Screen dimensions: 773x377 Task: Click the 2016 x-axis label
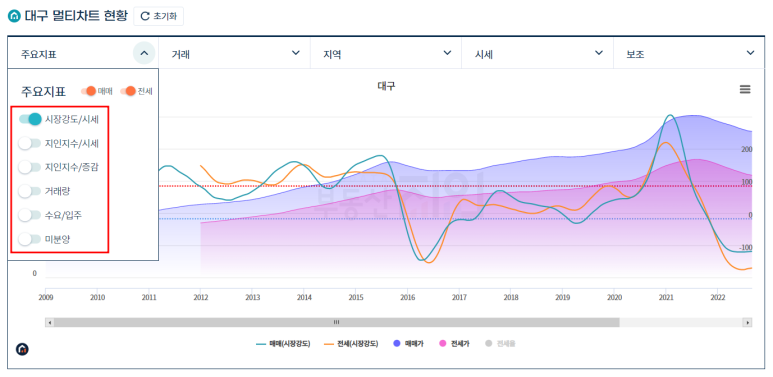(407, 298)
